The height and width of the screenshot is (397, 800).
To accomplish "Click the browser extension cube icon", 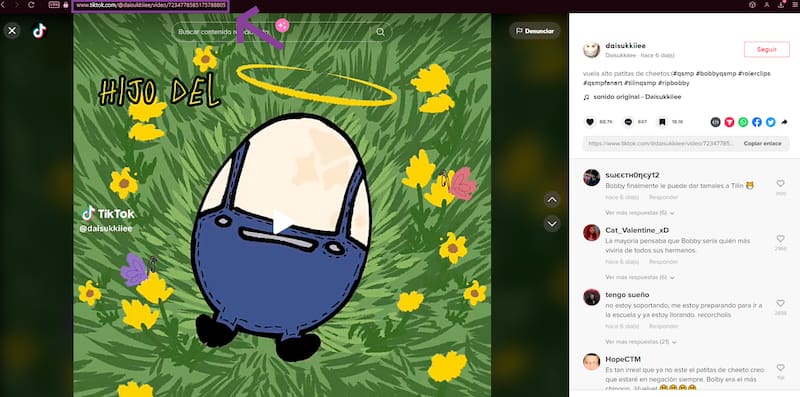I will [752, 5].
